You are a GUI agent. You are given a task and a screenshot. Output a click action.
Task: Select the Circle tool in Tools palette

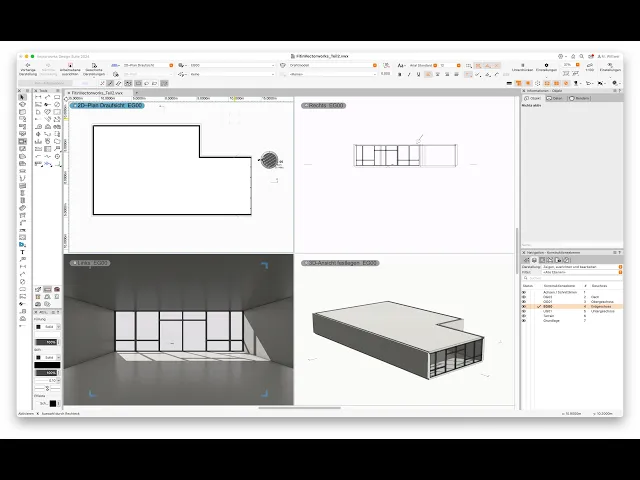click(57, 105)
